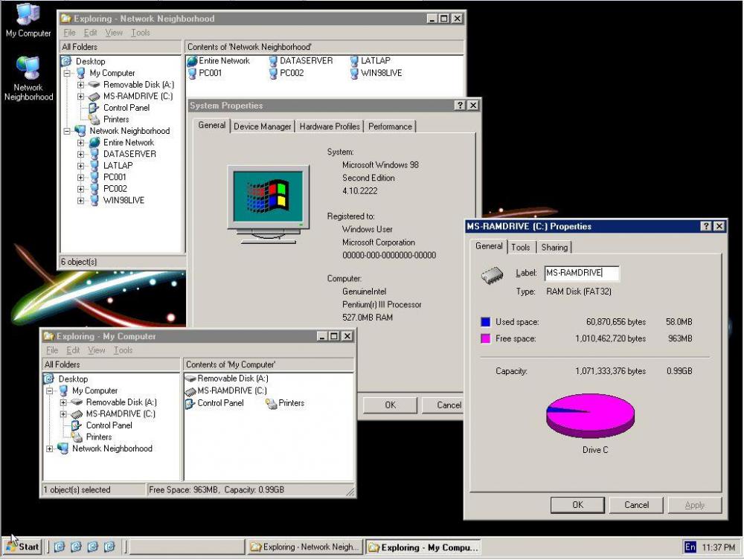Viewport: 744px width, 560px height.
Task: Click help question mark in System Properties
Action: [460, 106]
